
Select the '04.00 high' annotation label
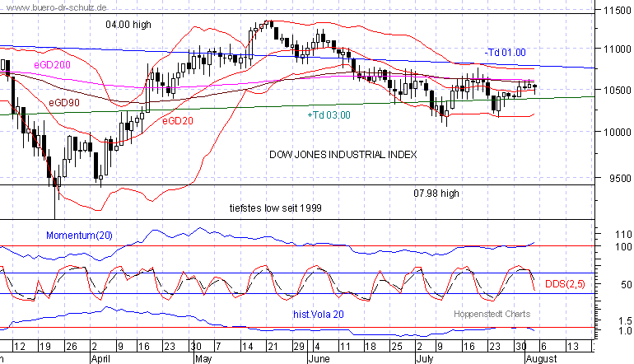coord(128,25)
